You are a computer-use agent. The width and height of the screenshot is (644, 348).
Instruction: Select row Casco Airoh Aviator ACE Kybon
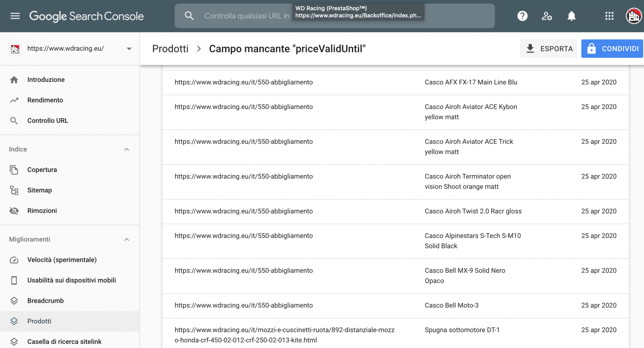395,112
